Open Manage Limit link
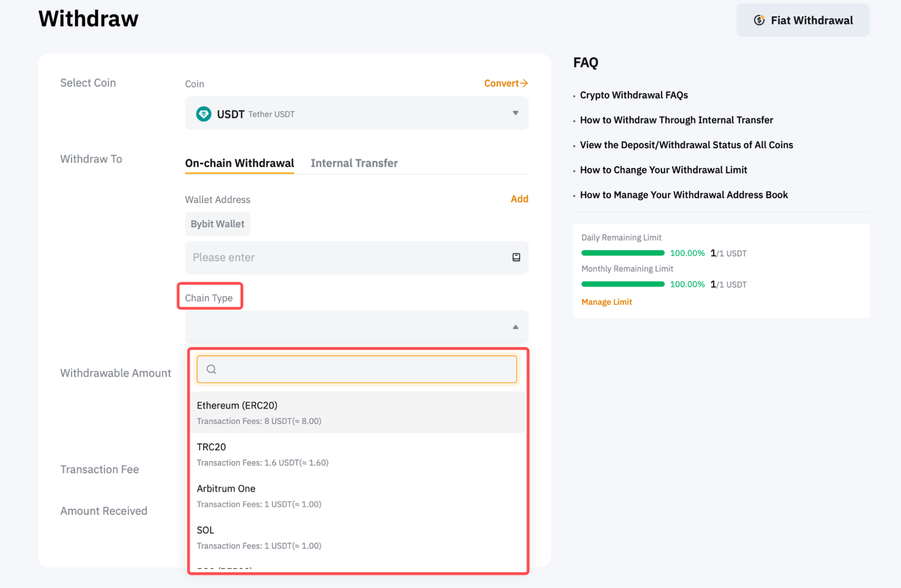Screen dimensions: 901x588 coord(606,302)
